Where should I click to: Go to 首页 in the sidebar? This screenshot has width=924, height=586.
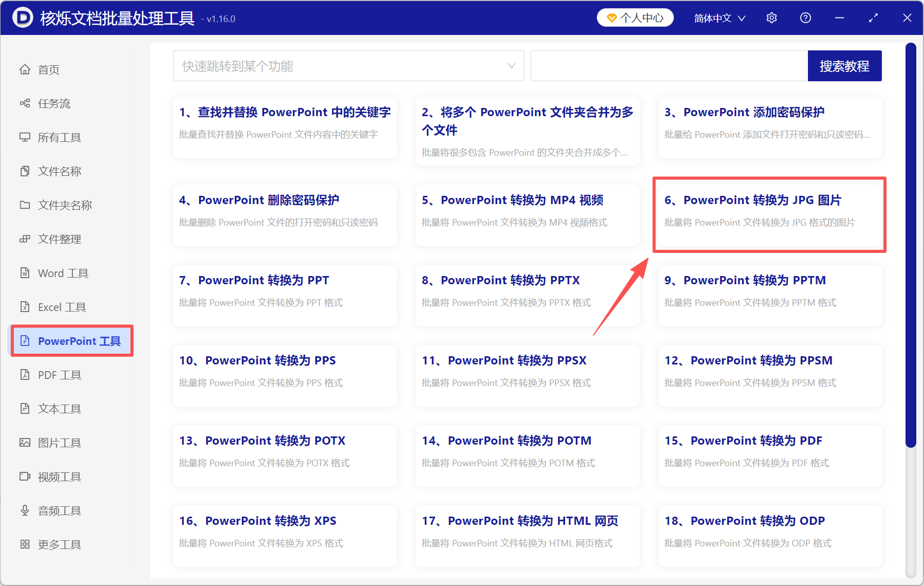[48, 69]
